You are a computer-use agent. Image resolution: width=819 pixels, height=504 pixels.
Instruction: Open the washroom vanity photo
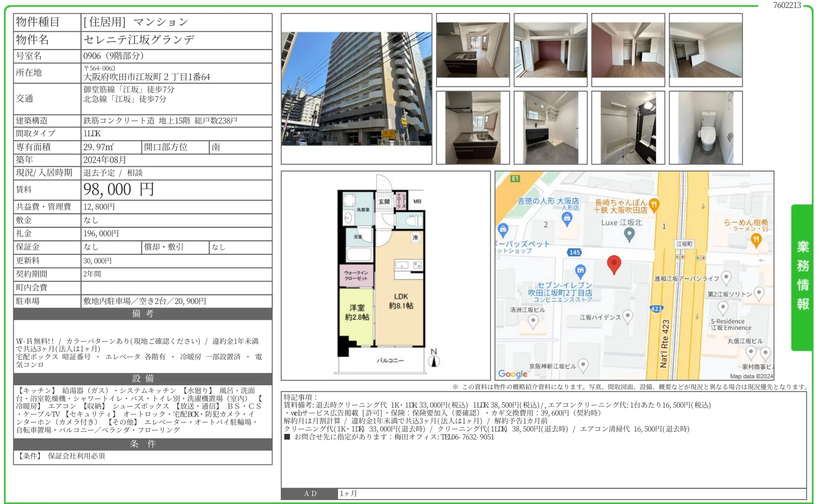(550, 127)
